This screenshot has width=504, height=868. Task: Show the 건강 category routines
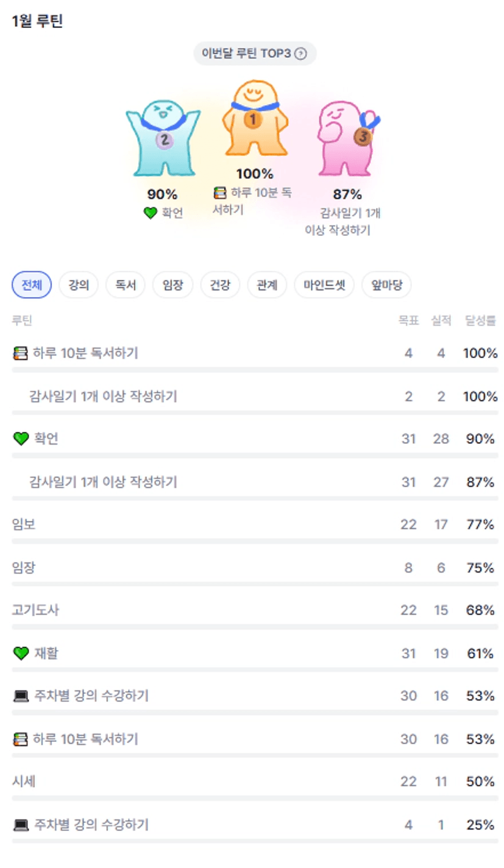[220, 285]
